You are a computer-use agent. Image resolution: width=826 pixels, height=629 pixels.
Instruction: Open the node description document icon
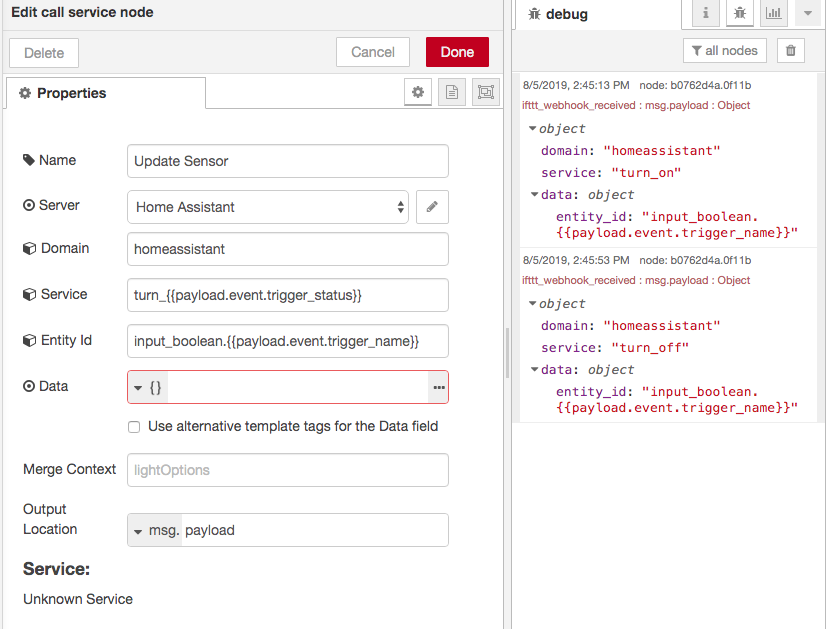point(451,91)
